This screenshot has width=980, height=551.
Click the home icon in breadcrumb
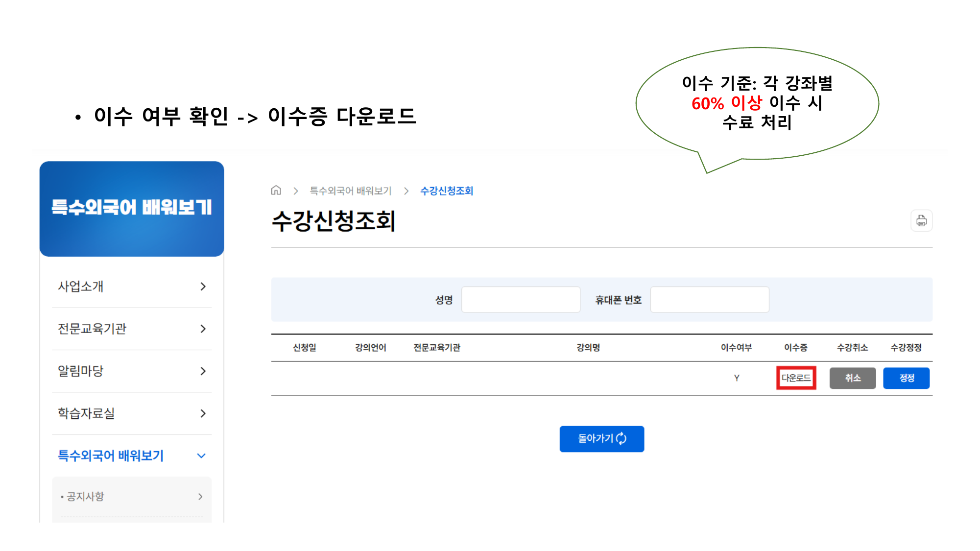(x=276, y=191)
